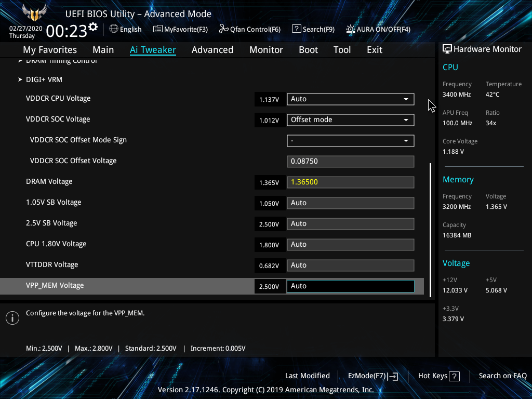Click DRAM Voltage field 1.36500
This screenshot has height=399, width=532.
351,182
